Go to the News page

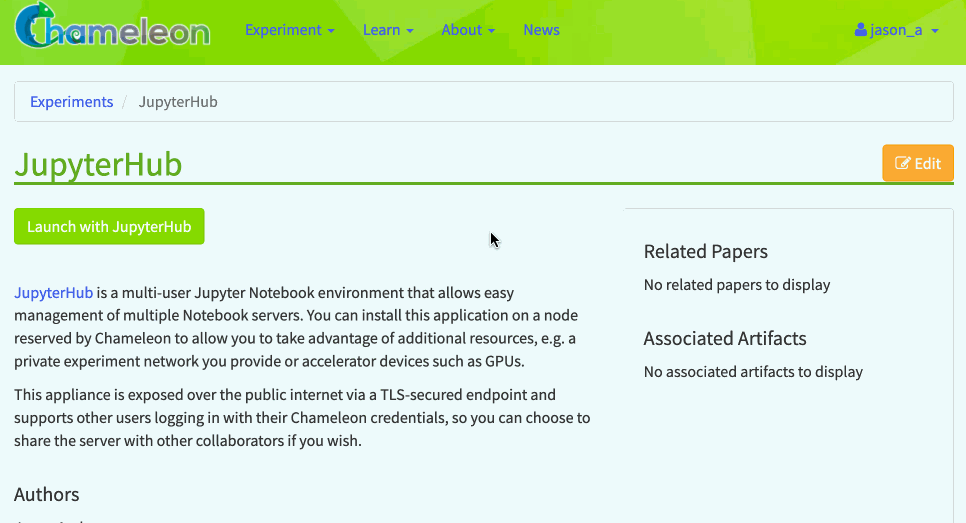pyautogui.click(x=541, y=30)
